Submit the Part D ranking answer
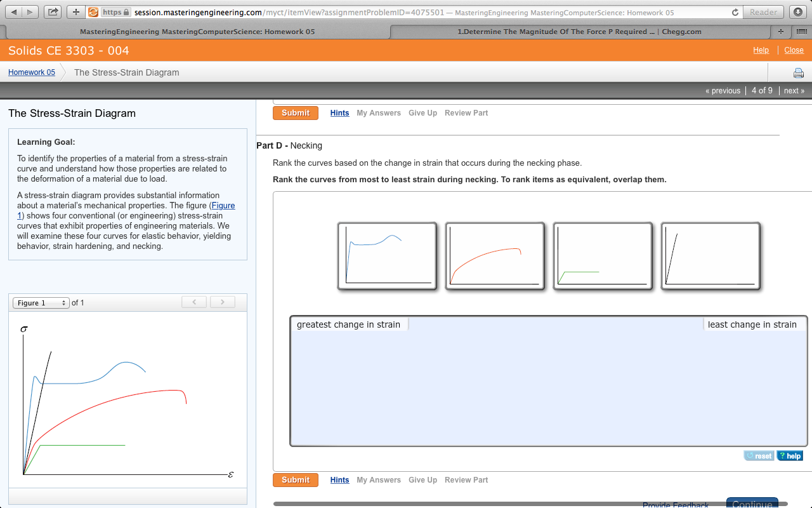Viewport: 812px width, 508px height. click(x=295, y=479)
